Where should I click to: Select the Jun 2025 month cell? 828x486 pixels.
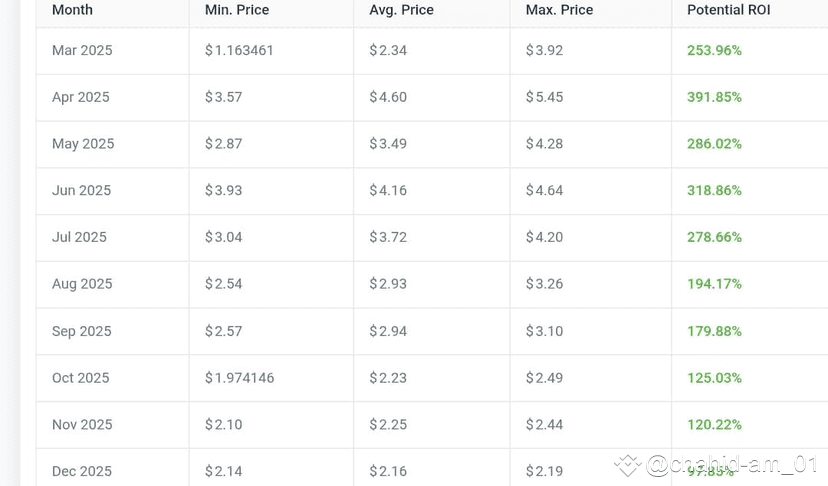click(81, 190)
